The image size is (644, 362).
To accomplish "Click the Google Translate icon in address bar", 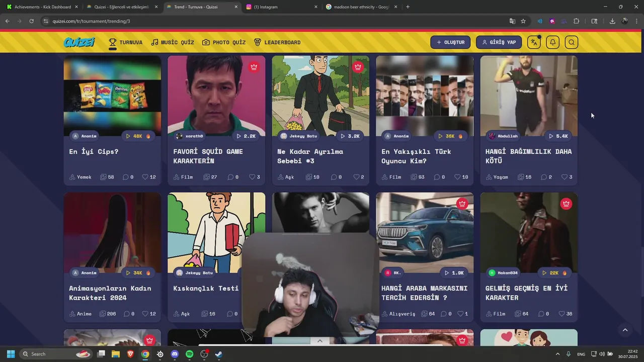I will tap(512, 21).
